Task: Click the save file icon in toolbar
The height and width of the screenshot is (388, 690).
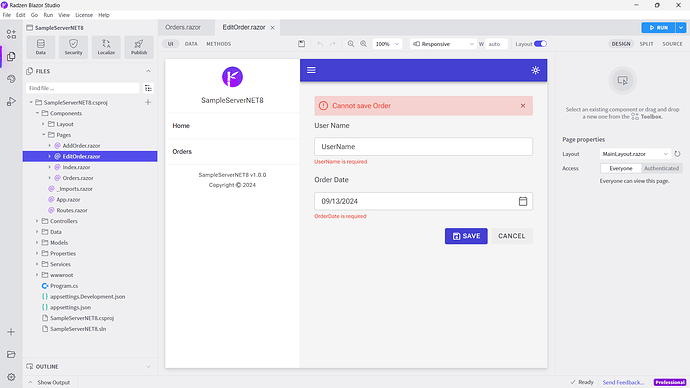Action: pos(301,44)
